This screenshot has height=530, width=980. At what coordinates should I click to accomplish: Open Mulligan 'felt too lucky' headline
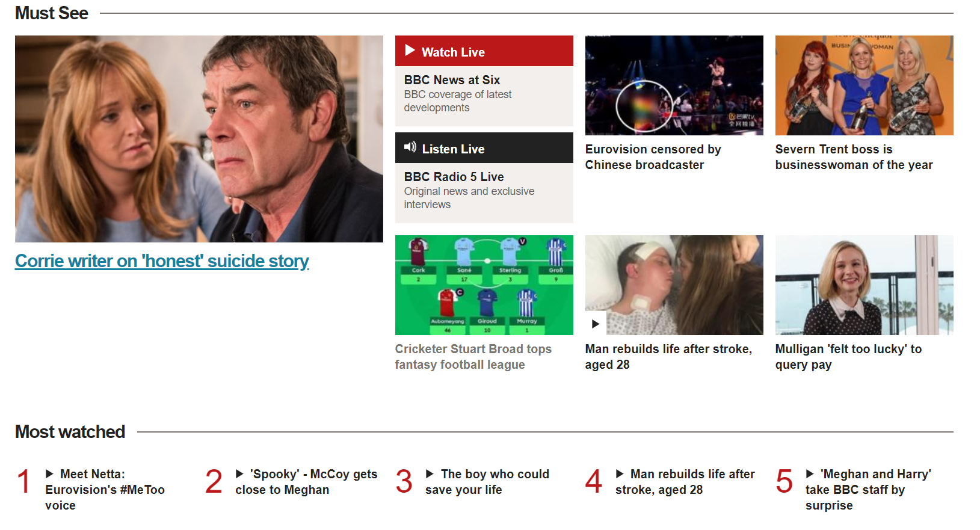[848, 357]
